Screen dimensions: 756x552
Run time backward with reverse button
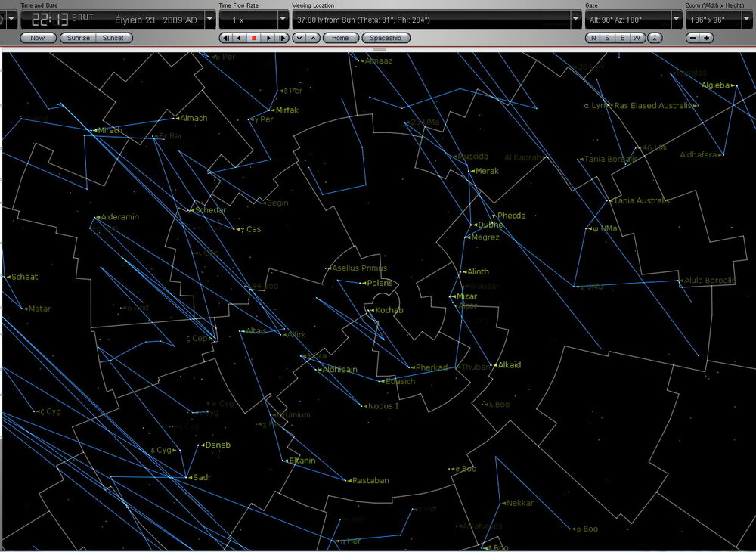click(240, 38)
